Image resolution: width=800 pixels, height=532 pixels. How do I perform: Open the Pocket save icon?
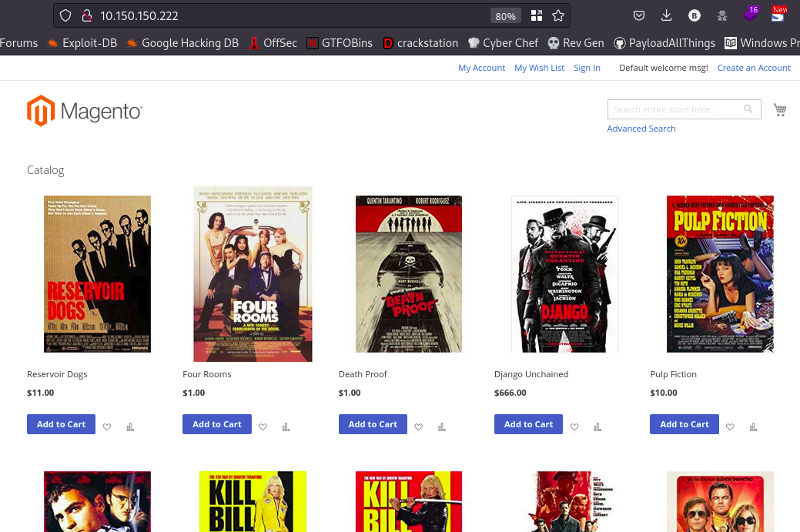coord(639,16)
